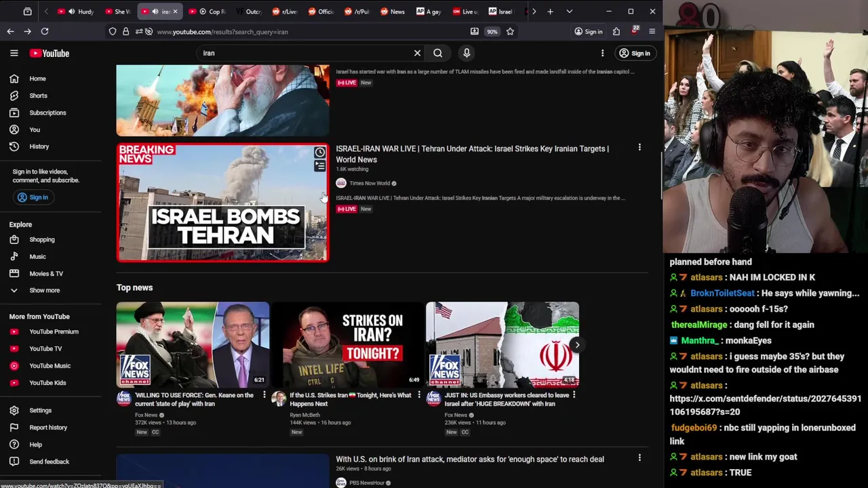Click the browser address bar URL
868x488 pixels.
(222, 32)
